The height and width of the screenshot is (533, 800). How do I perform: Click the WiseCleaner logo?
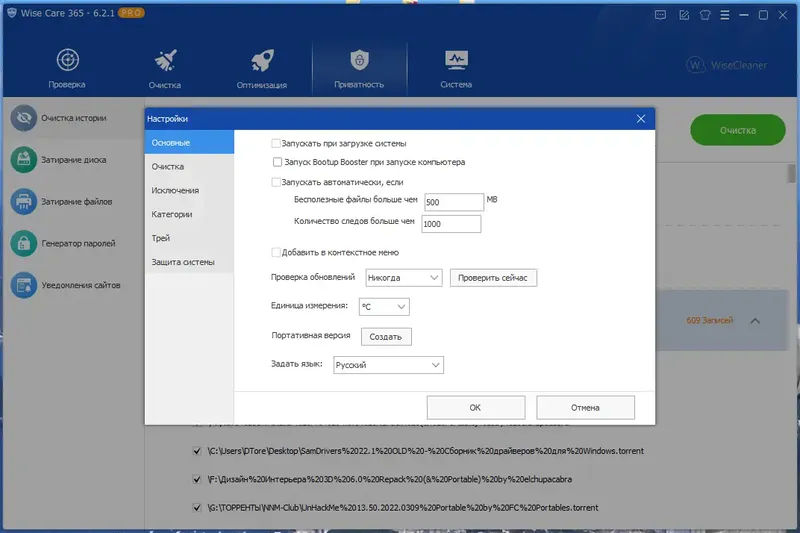click(x=727, y=65)
